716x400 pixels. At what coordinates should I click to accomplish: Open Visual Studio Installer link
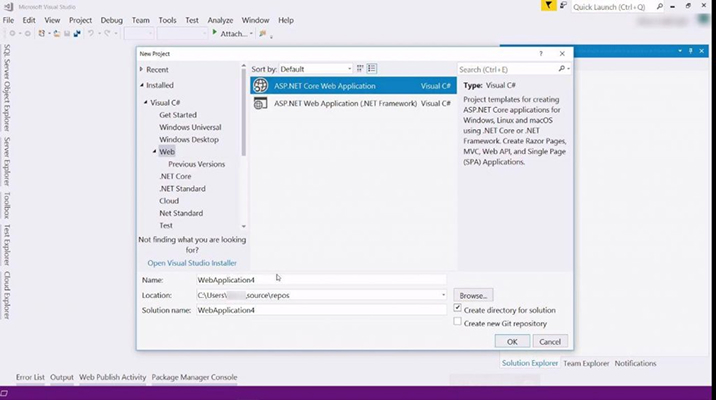[x=192, y=263]
